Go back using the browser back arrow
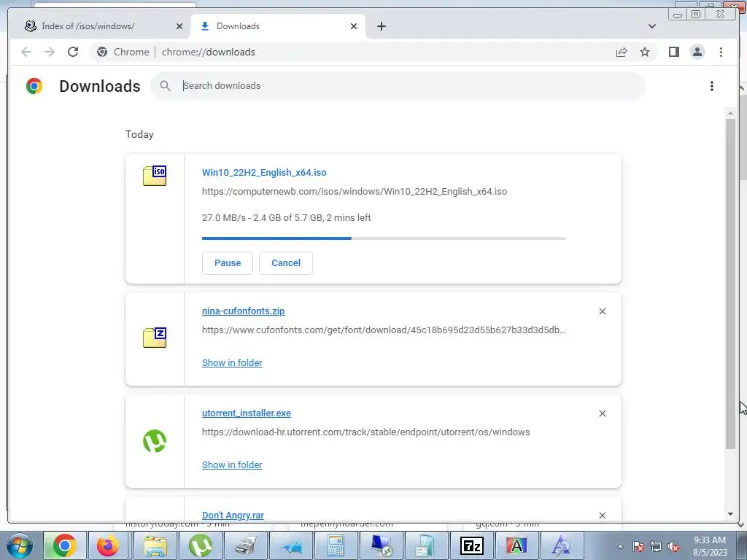This screenshot has height=560, width=747. tap(26, 52)
